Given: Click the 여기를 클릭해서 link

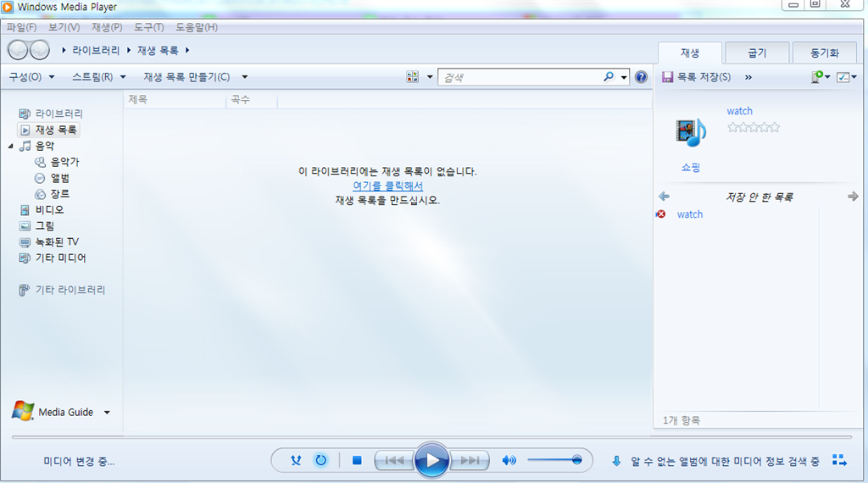Looking at the screenshot, I should 387,186.
